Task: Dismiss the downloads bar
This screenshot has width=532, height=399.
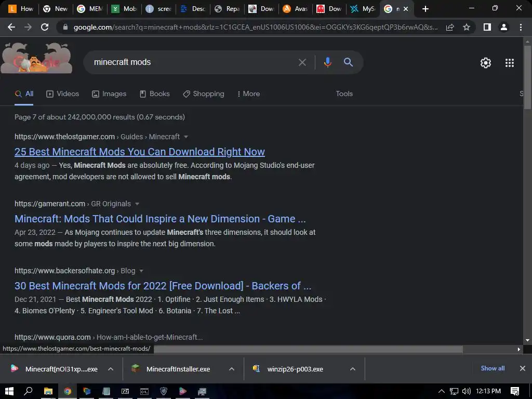Action: (x=523, y=368)
